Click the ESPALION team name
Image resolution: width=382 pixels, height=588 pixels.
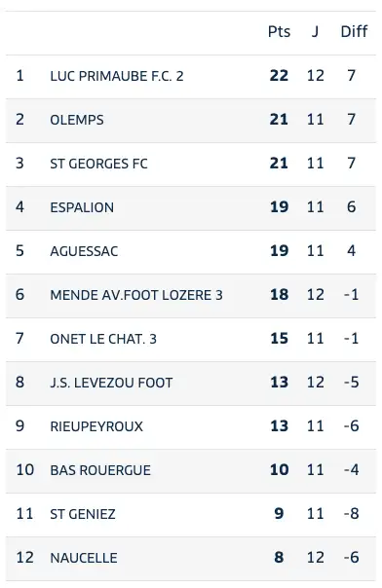pyautogui.click(x=82, y=207)
